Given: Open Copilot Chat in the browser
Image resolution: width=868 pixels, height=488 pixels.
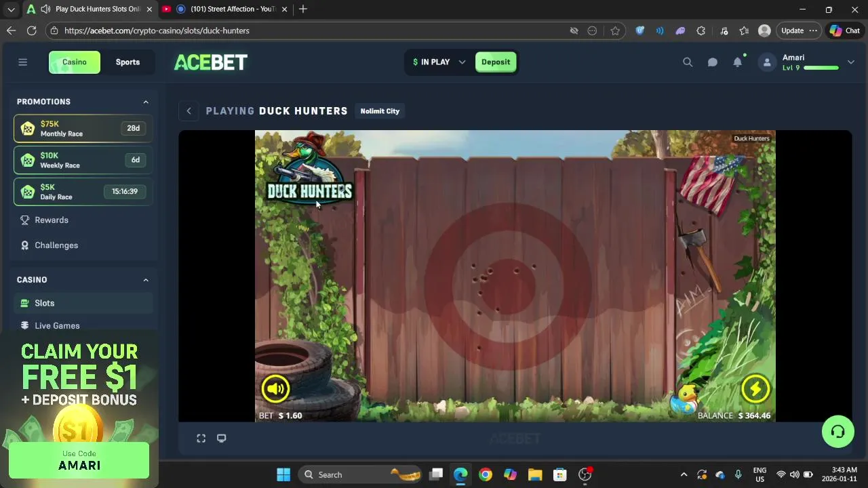Looking at the screenshot, I should click(x=844, y=30).
